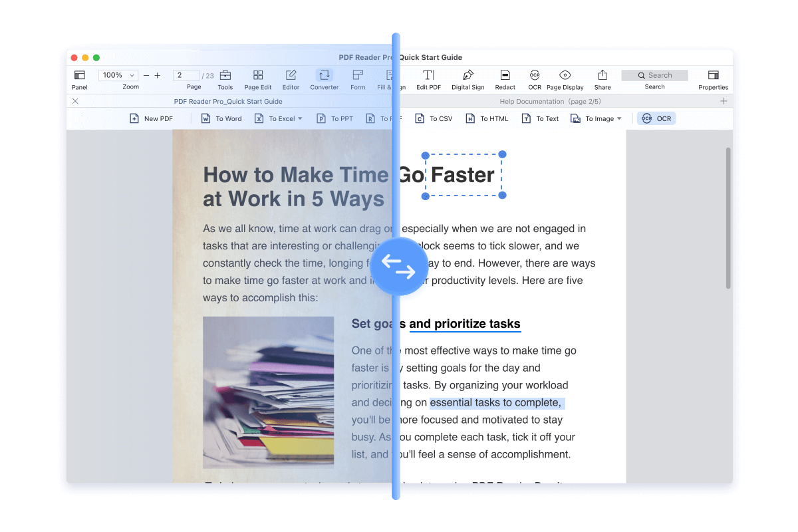Convert document To PPT

pyautogui.click(x=334, y=118)
